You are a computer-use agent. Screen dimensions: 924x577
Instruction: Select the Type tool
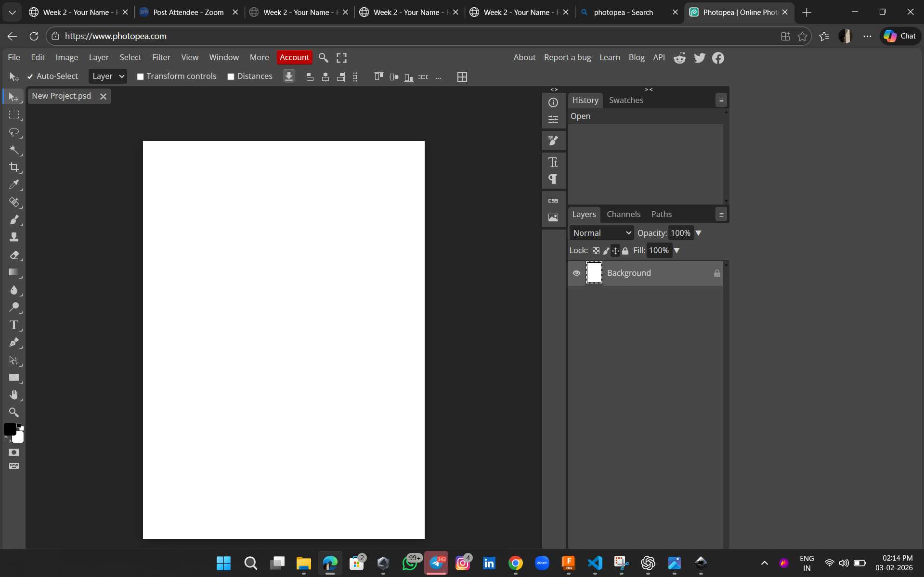pyautogui.click(x=13, y=325)
